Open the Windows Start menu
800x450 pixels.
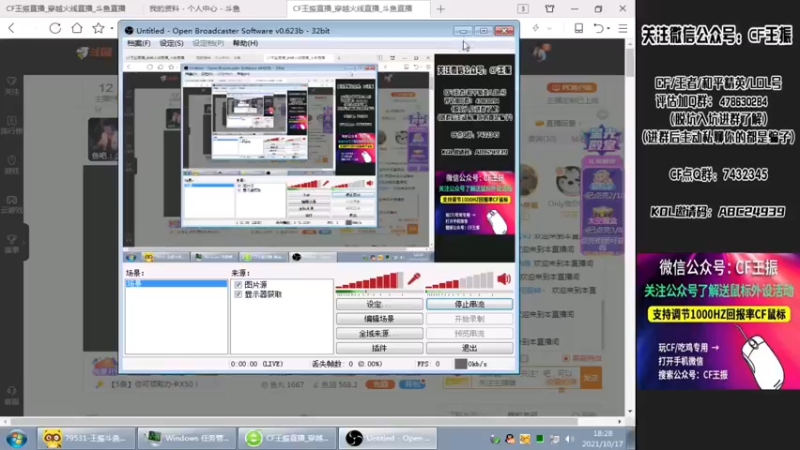(x=16, y=439)
